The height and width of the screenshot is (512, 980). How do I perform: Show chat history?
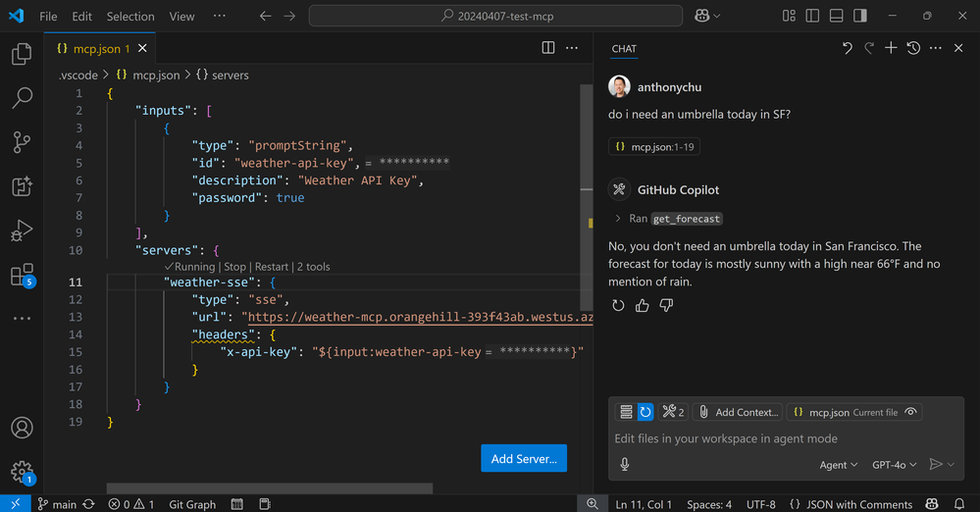(913, 48)
